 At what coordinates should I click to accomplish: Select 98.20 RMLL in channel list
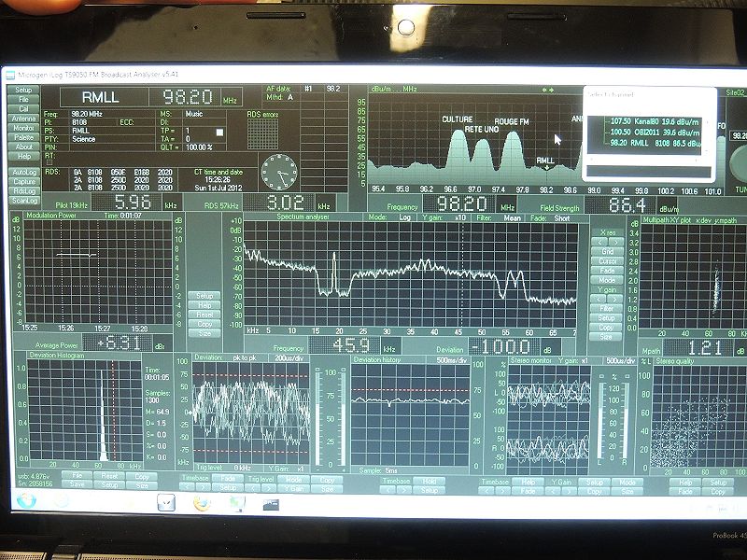click(x=635, y=143)
